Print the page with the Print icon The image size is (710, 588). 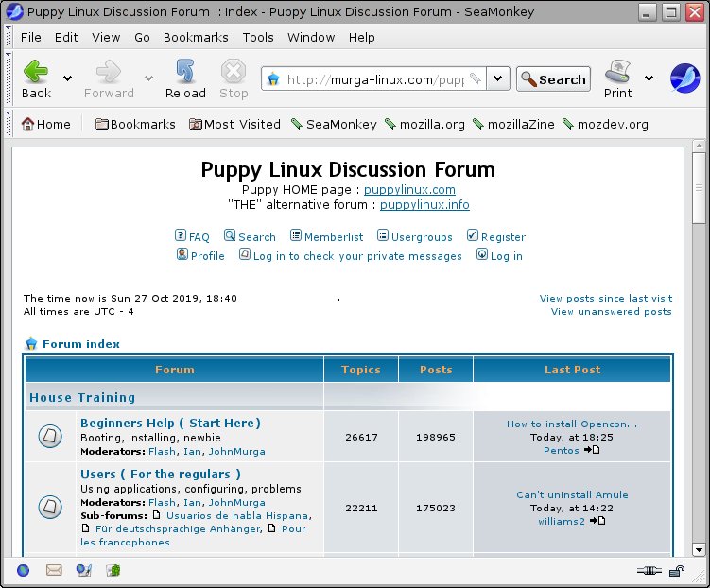coord(617,72)
